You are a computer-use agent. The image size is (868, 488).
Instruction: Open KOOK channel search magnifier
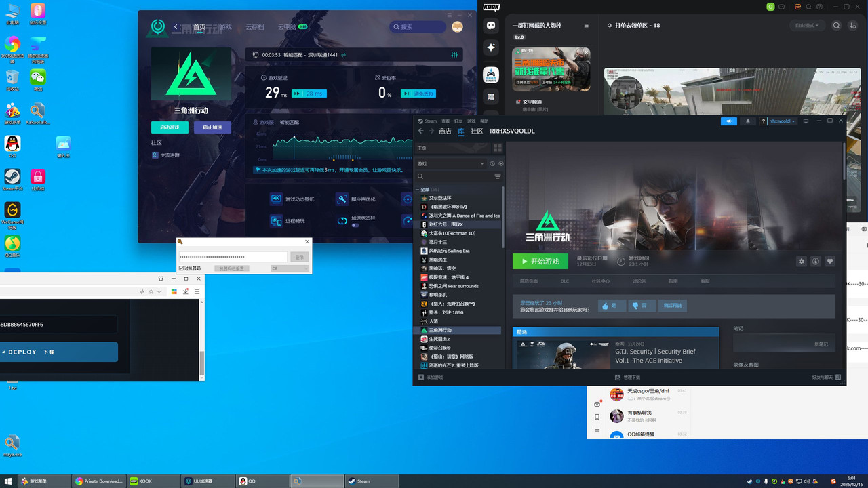[837, 26]
